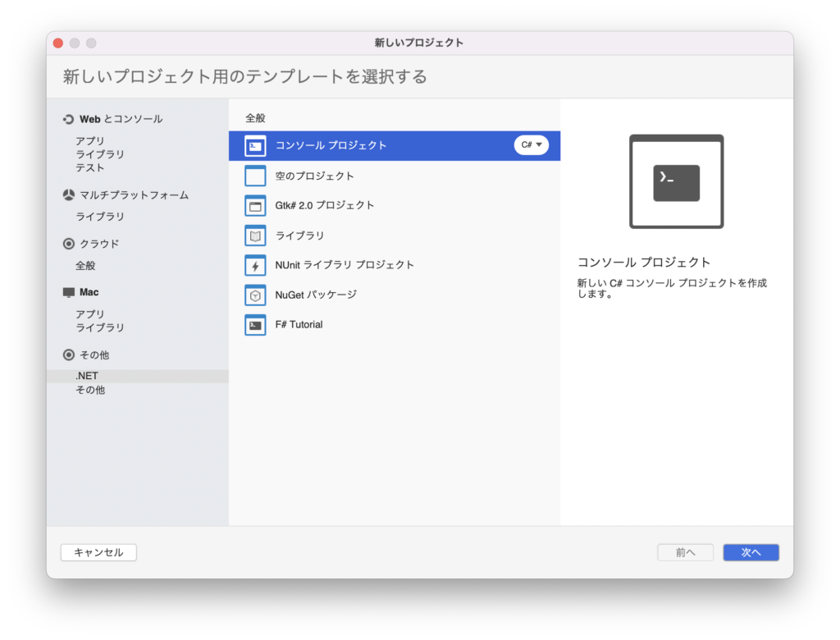Choose the ライブラリ template row
Viewport: 840px width, 640px height.
click(395, 235)
